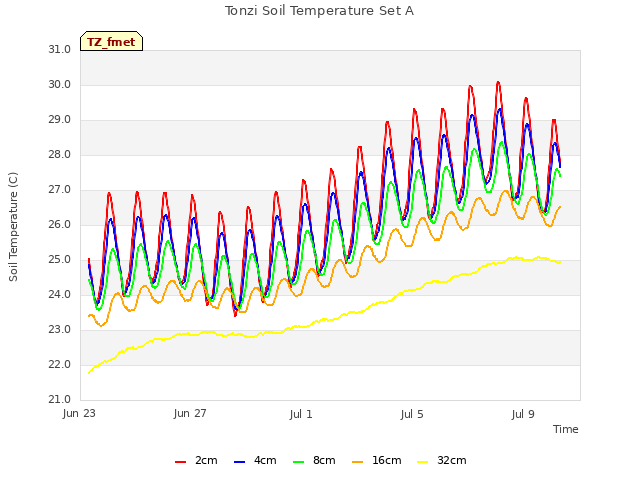The image size is (640, 480).
Task: Click the 31.0 y-axis tick label
Action: (60, 49)
